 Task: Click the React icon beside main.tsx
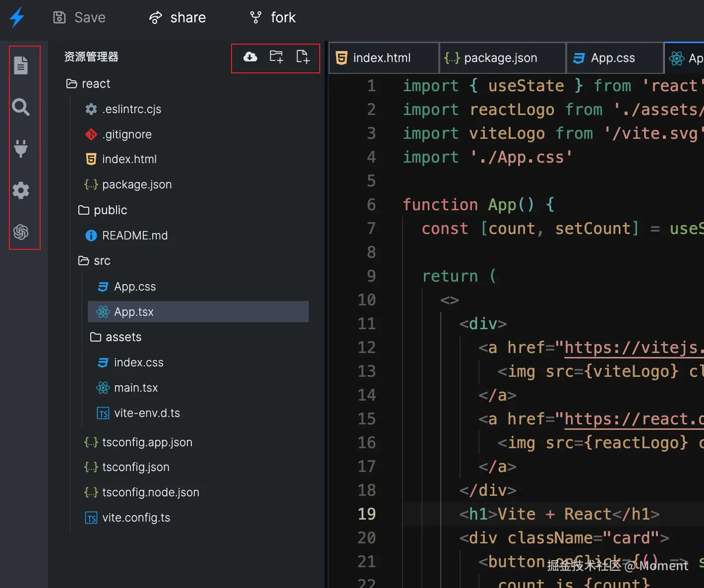(103, 388)
